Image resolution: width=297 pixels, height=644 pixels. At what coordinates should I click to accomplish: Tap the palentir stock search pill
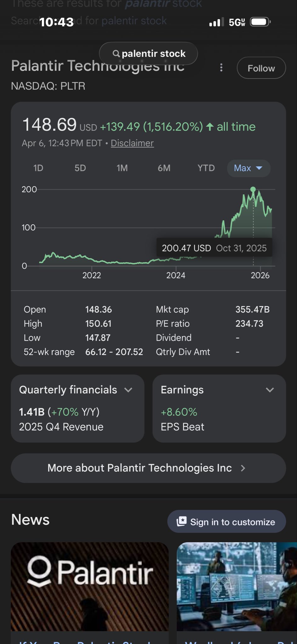[148, 54]
